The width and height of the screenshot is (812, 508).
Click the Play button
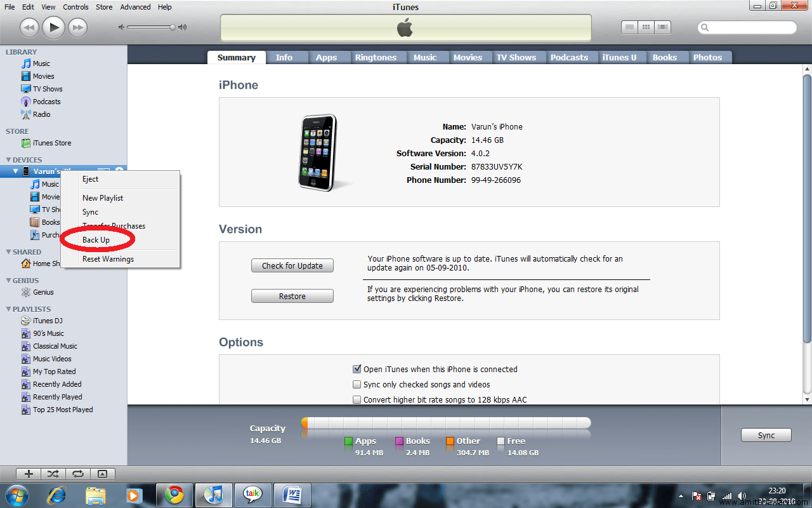[53, 27]
